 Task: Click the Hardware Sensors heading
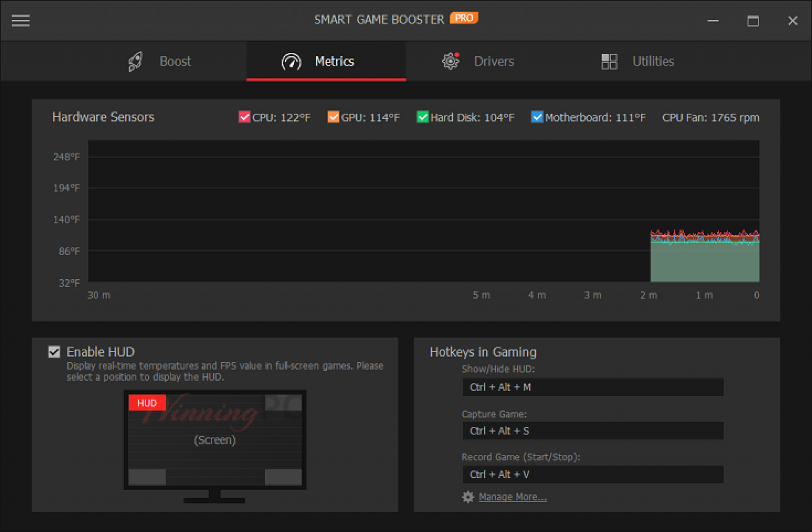tap(103, 117)
